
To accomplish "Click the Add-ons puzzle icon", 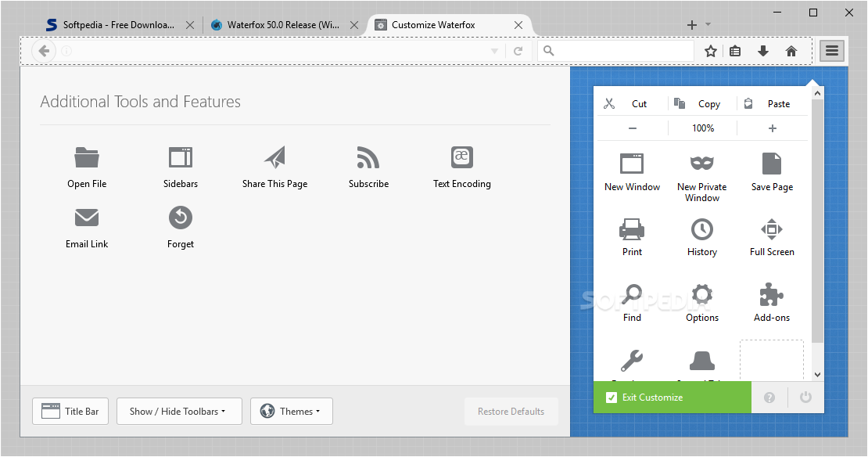I will click(772, 295).
